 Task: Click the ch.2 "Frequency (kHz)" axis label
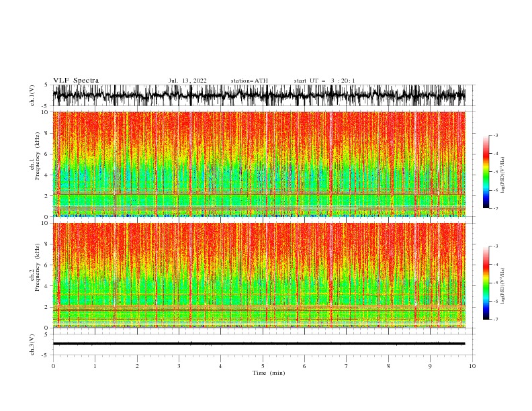(38, 267)
